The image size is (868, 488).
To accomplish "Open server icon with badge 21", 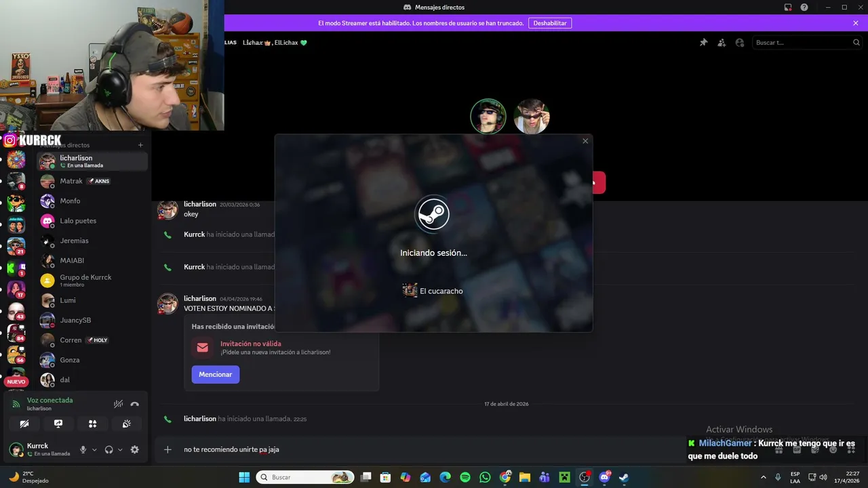I will tap(16, 245).
